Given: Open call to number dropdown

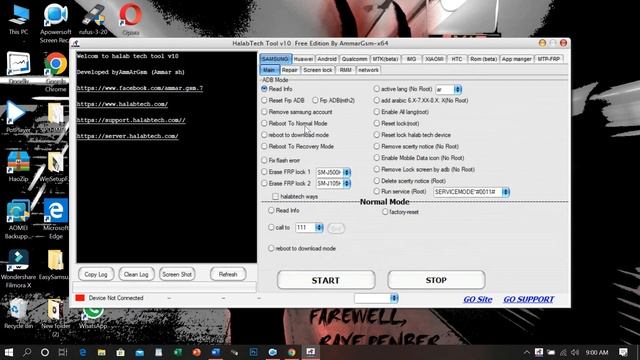Looking at the screenshot, I should click(x=319, y=228).
